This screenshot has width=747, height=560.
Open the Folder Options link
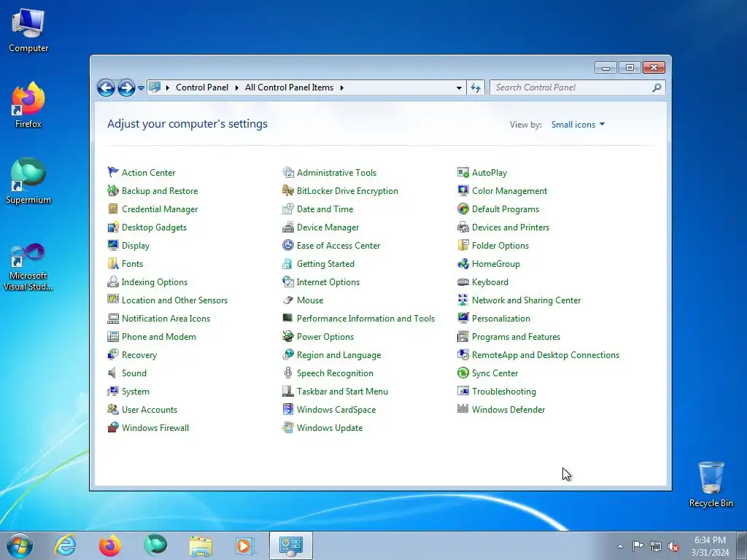click(500, 245)
